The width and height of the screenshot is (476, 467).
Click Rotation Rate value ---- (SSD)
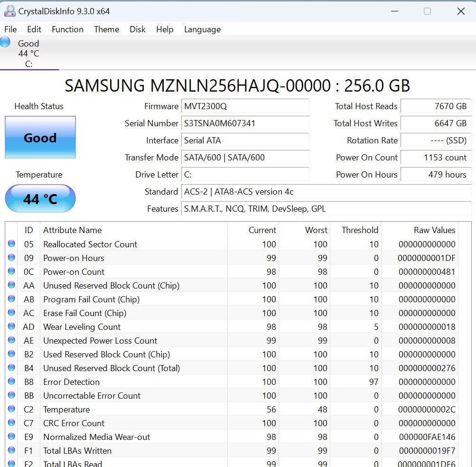coord(436,140)
